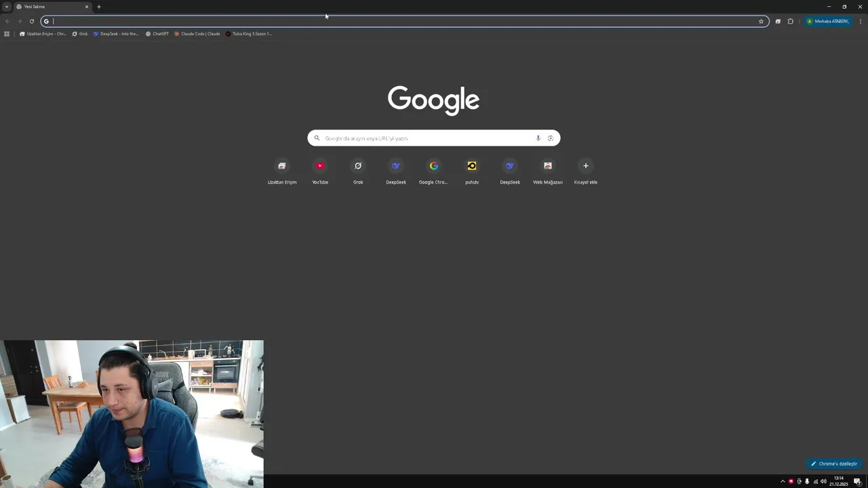The image size is (868, 488).
Task: Close the Yeni Sekme tab
Action: (x=87, y=7)
